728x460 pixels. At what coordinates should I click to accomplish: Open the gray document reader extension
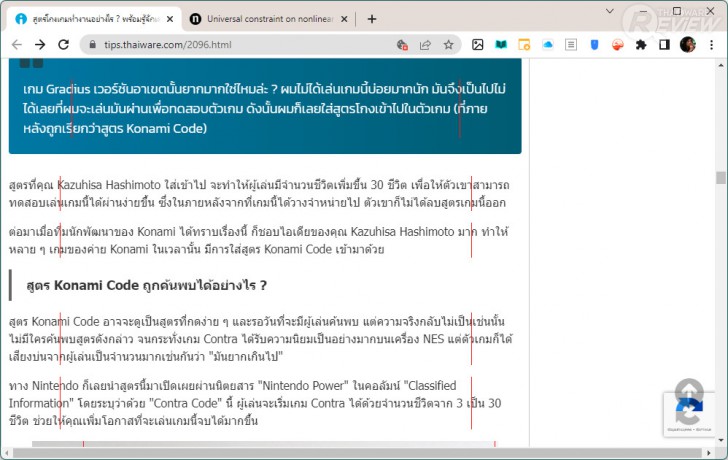pyautogui.click(x=571, y=45)
